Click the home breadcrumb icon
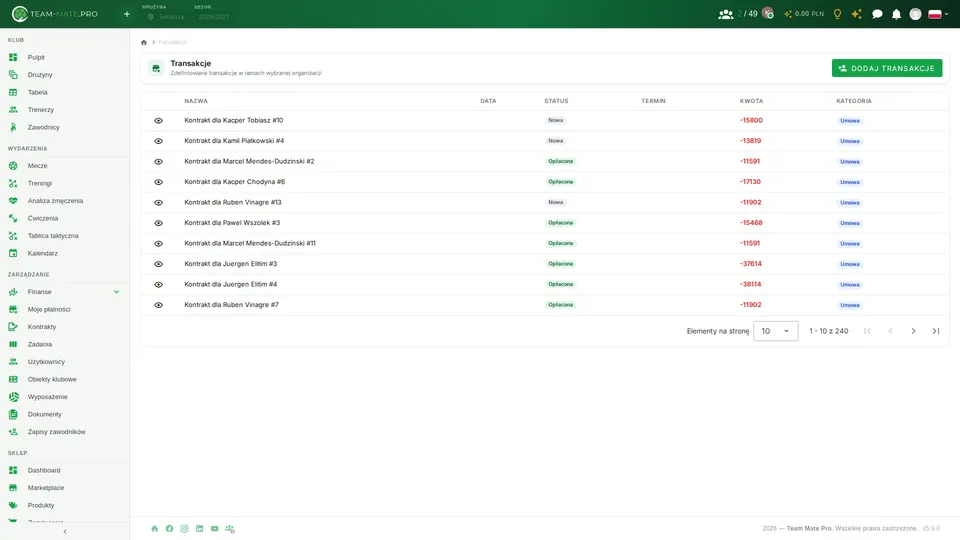The width and height of the screenshot is (960, 540). click(144, 42)
